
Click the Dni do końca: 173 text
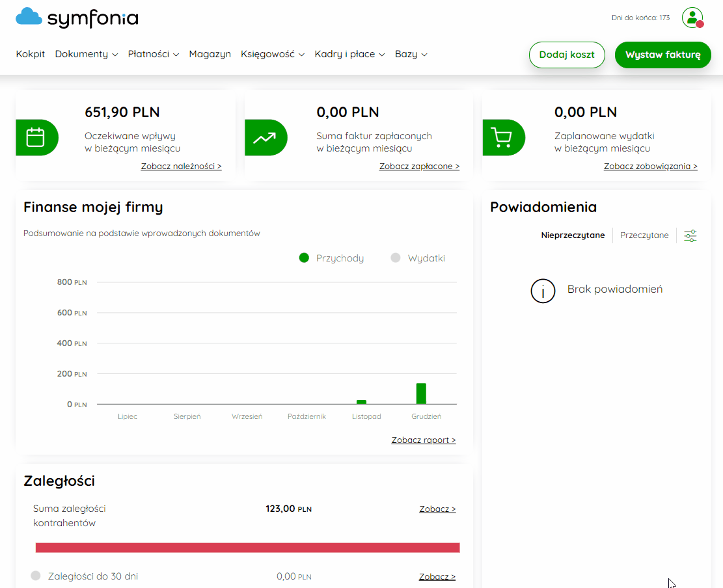[640, 18]
